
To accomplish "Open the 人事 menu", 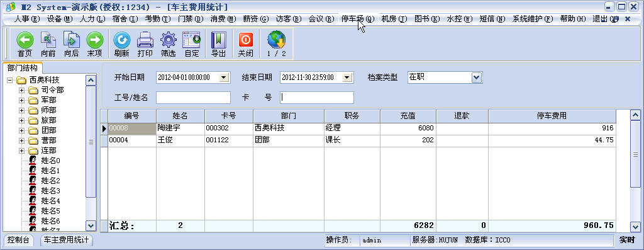I will pos(27,19).
